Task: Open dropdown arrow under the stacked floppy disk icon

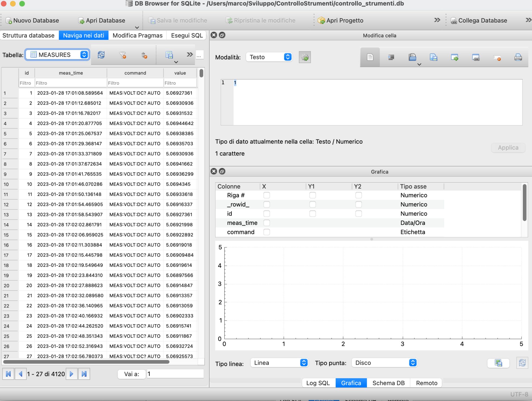Action: pyautogui.click(x=419, y=64)
